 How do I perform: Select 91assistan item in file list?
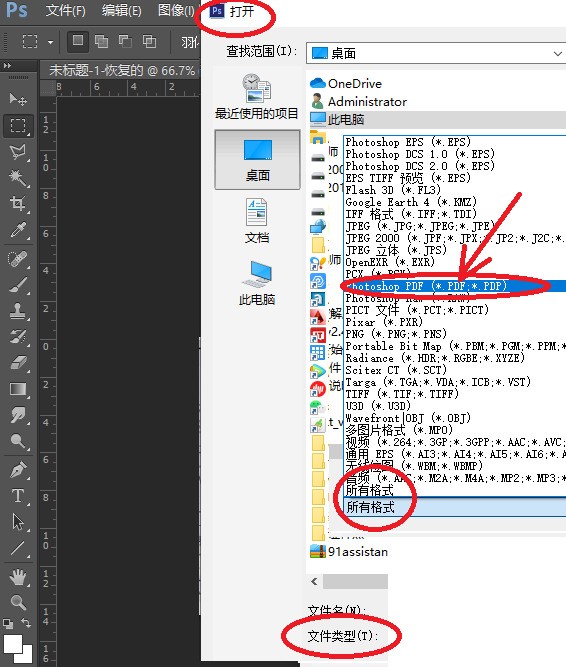(349, 552)
